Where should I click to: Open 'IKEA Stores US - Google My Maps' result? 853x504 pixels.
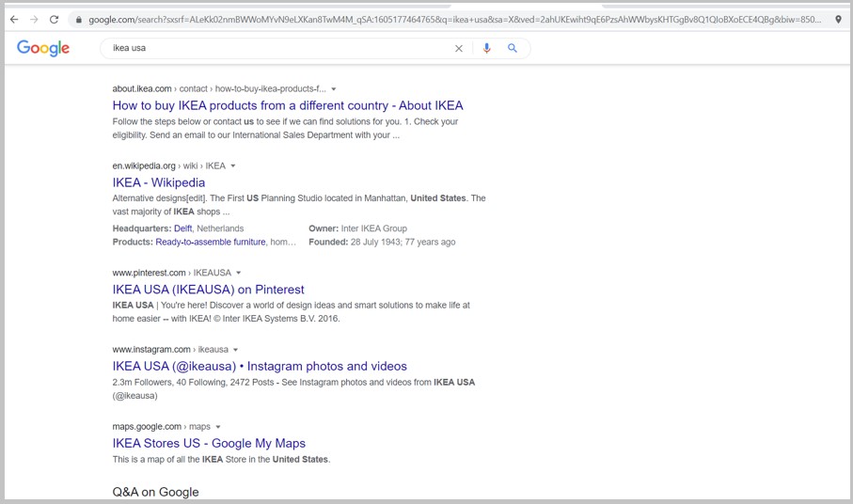[209, 443]
